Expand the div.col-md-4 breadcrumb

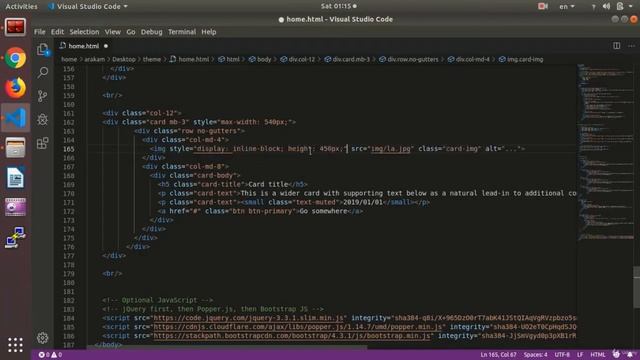tap(469, 59)
